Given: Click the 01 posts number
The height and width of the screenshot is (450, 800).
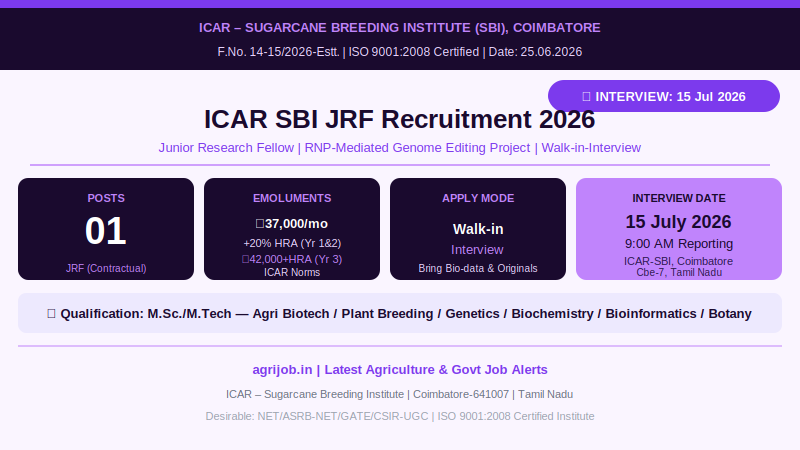Looking at the screenshot, I should point(106,231).
